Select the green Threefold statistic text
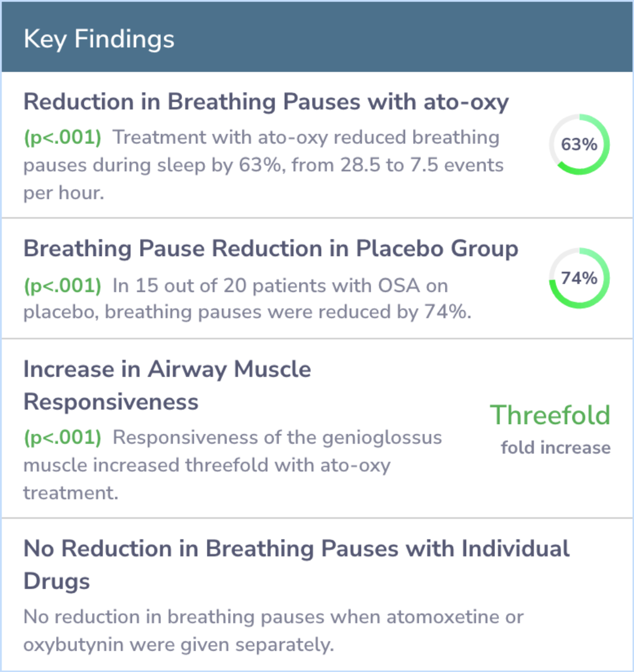The image size is (634, 672). [550, 415]
